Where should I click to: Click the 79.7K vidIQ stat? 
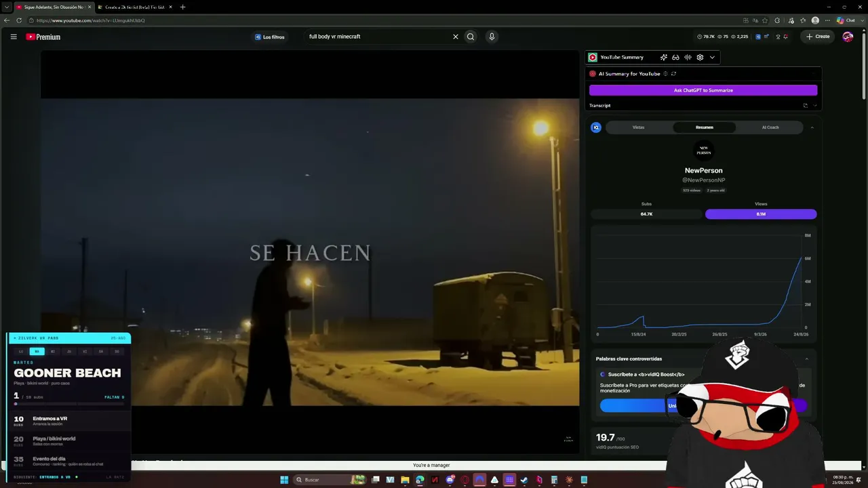(x=706, y=37)
